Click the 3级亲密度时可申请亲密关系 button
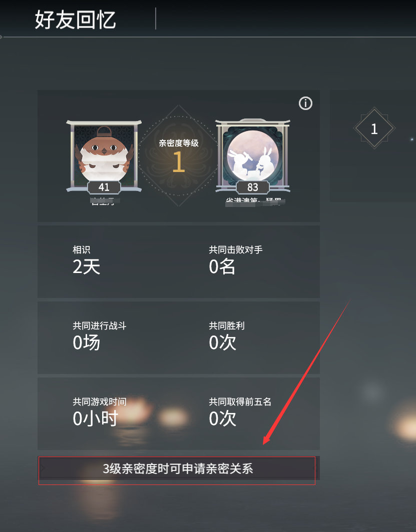416x532 pixels. tap(179, 468)
